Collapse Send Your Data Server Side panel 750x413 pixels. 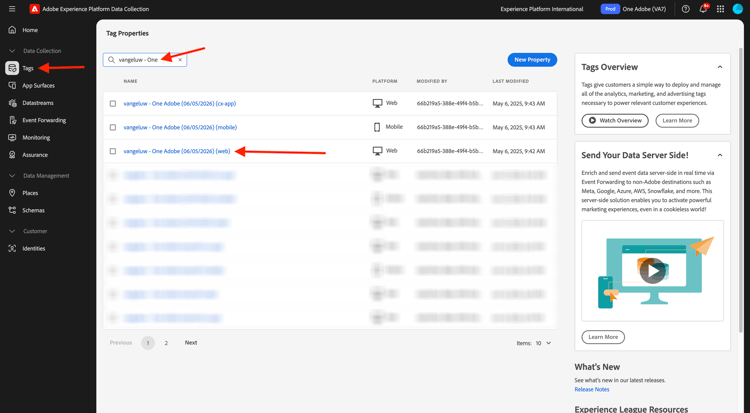[x=719, y=155]
